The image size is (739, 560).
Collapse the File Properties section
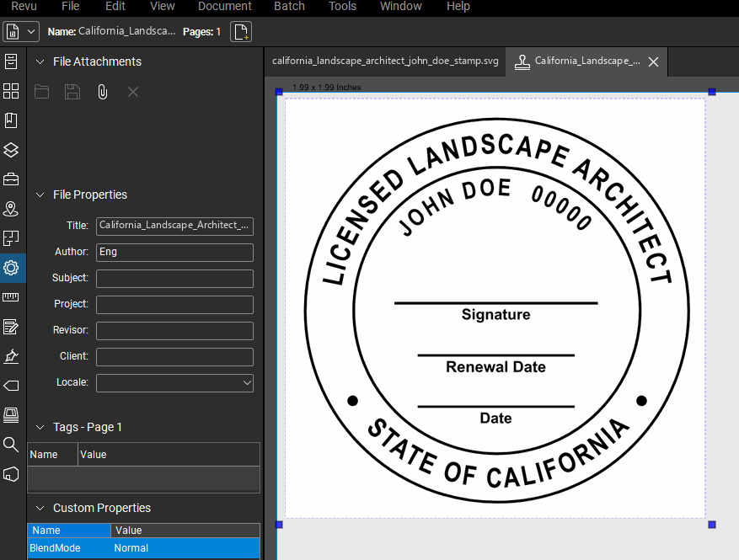point(40,195)
